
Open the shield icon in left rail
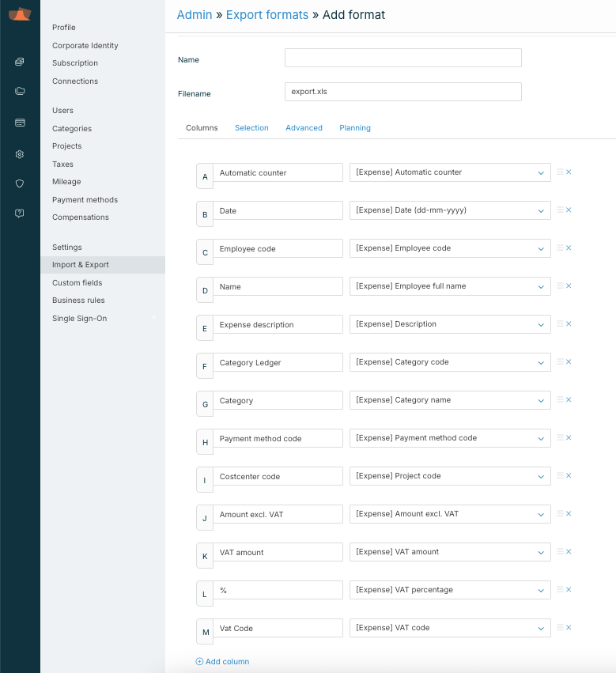click(x=20, y=183)
